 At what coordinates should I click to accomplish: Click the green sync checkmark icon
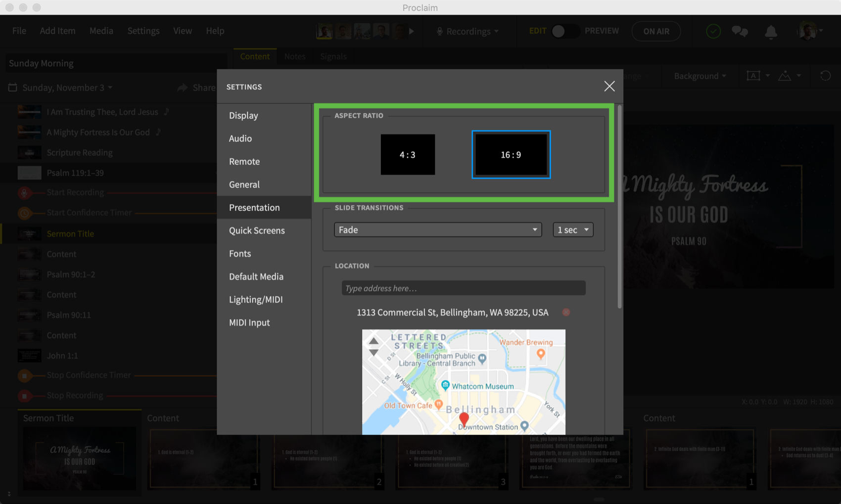click(713, 31)
